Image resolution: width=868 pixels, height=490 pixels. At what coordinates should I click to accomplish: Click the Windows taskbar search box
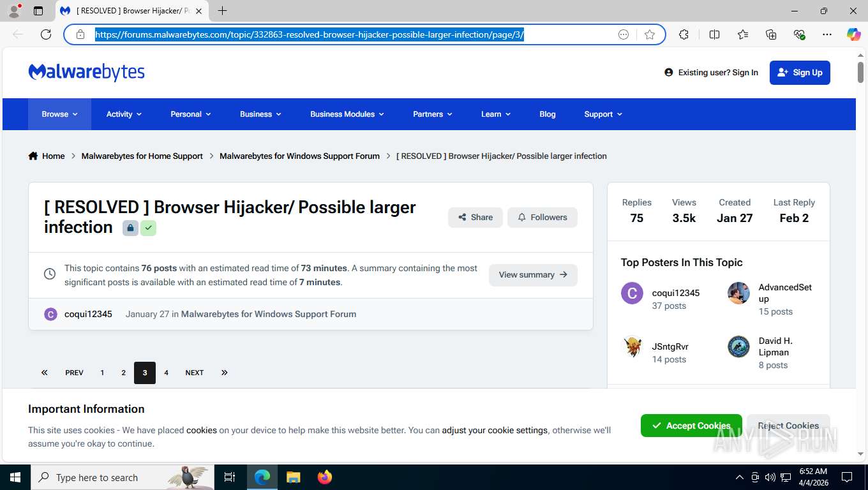pos(121,477)
